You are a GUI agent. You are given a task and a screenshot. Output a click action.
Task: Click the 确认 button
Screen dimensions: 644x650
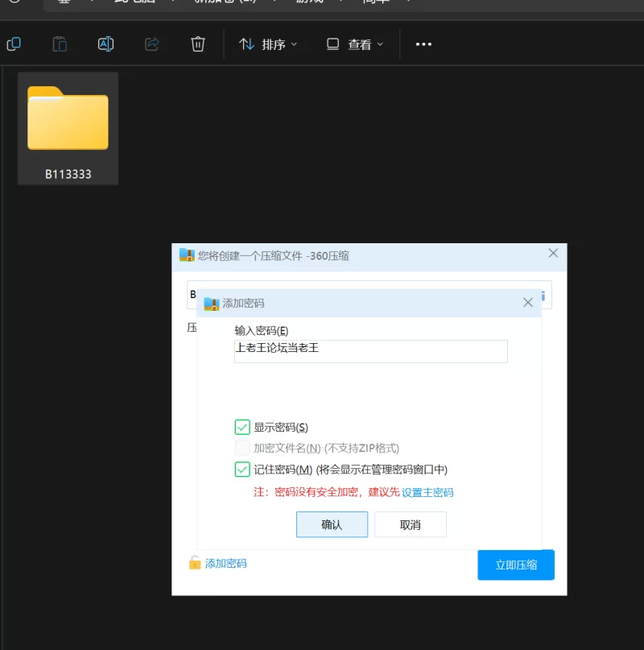pyautogui.click(x=332, y=524)
